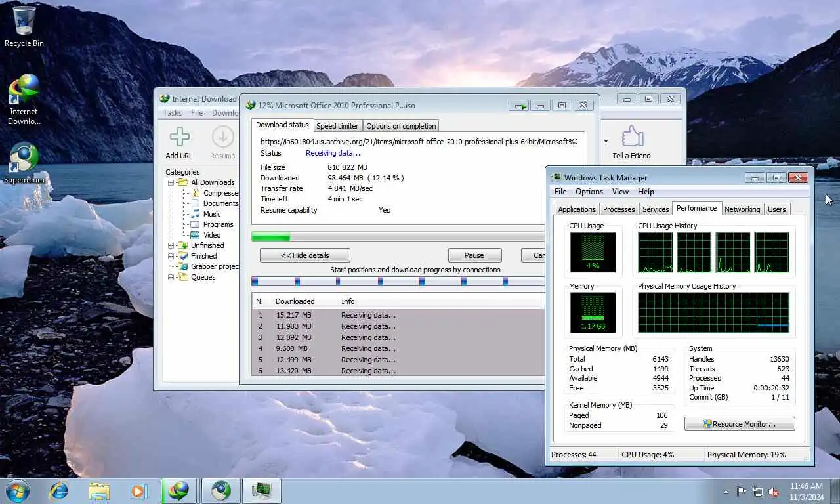Expand the Unfinished tree node
The image size is (840, 504).
(171, 245)
